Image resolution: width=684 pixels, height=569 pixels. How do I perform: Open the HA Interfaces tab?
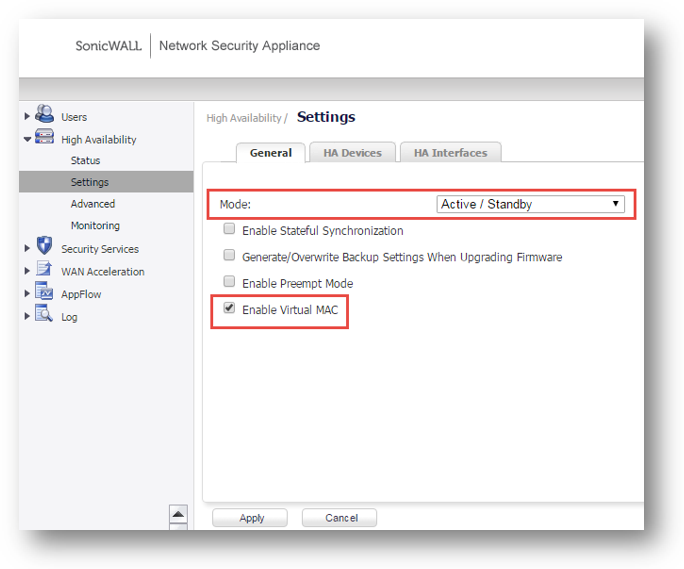[x=450, y=153]
